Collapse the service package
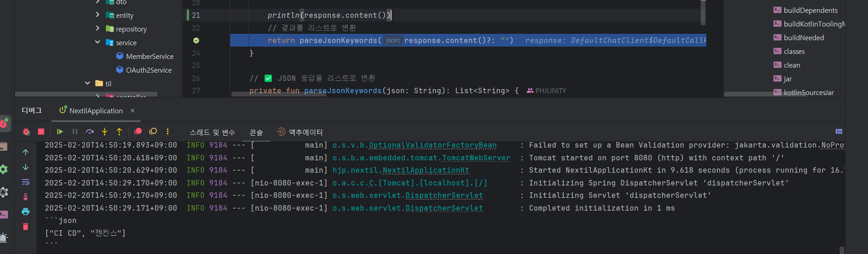This screenshot has height=254, width=868. (97, 42)
